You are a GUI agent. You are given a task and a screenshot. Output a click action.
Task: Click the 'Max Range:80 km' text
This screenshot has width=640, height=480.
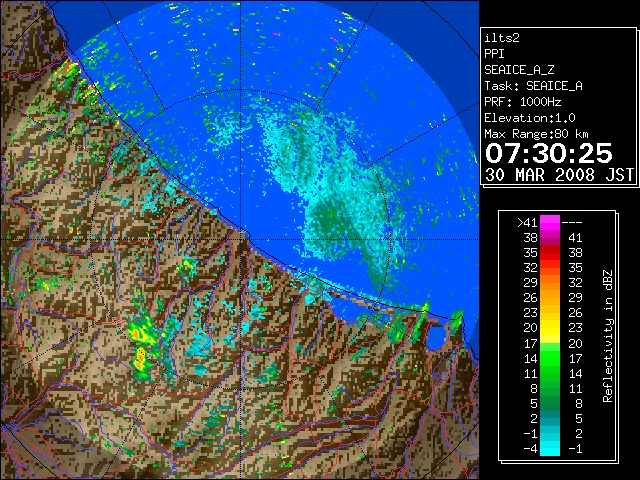536,134
